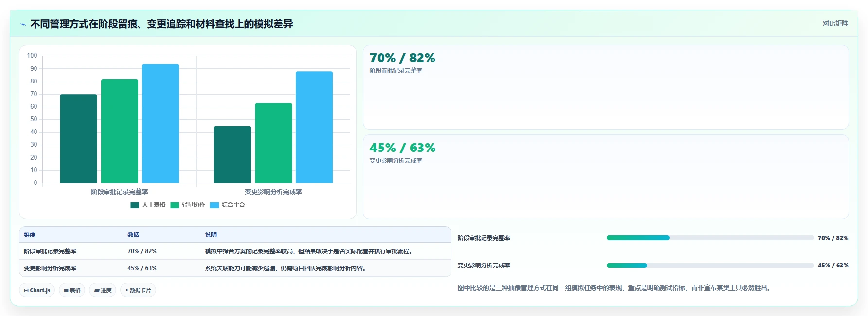Click 45% / 63% value beside progress bar
Screen dimensions: 868x316
coord(833,266)
